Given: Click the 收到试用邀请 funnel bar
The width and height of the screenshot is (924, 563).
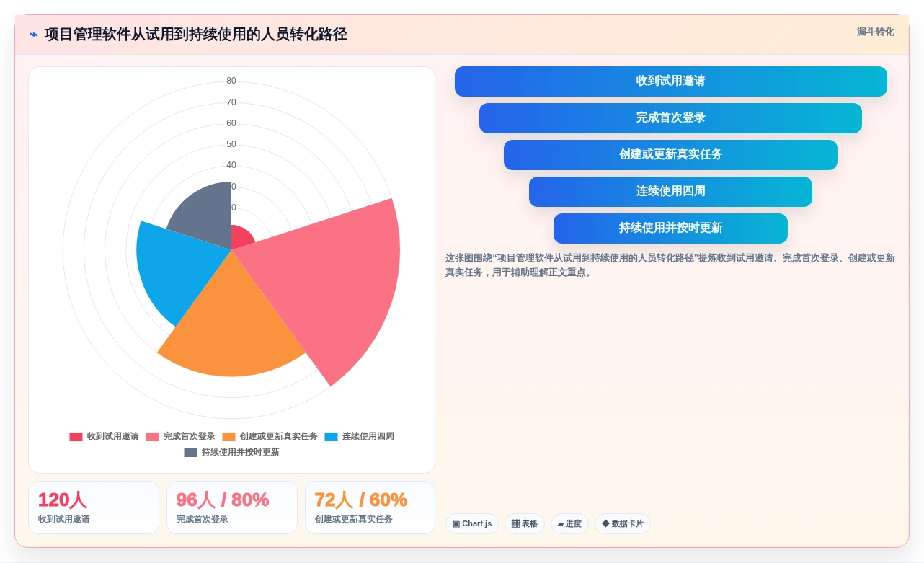Looking at the screenshot, I should pyautogui.click(x=670, y=81).
